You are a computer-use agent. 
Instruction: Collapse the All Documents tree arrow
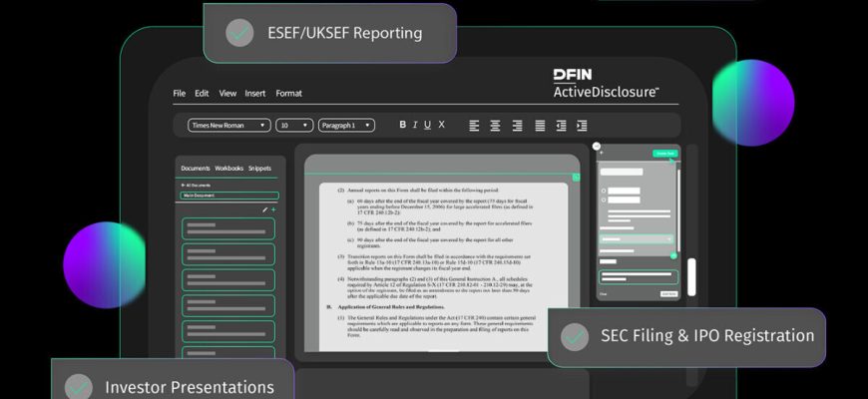coord(183,186)
